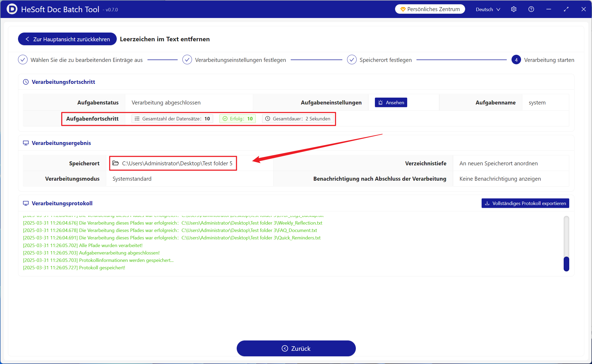Click step 1 checkmark circle icon
592x364 pixels.
pos(23,60)
